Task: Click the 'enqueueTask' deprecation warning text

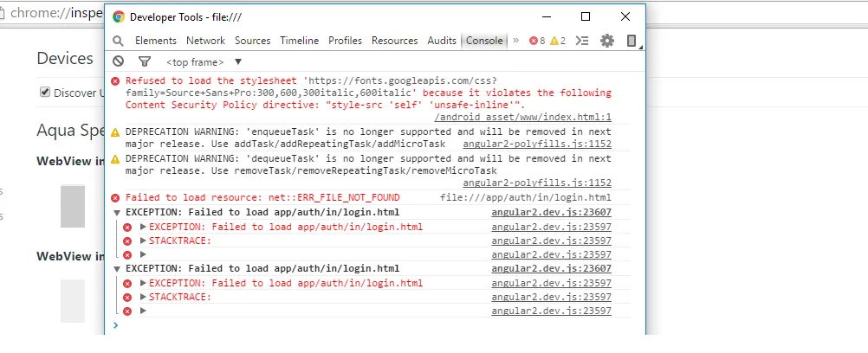Action: [x=368, y=138]
